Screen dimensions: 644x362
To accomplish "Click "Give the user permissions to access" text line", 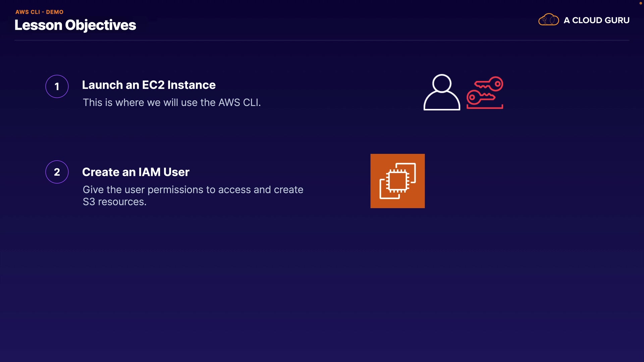I will pyautogui.click(x=193, y=190).
